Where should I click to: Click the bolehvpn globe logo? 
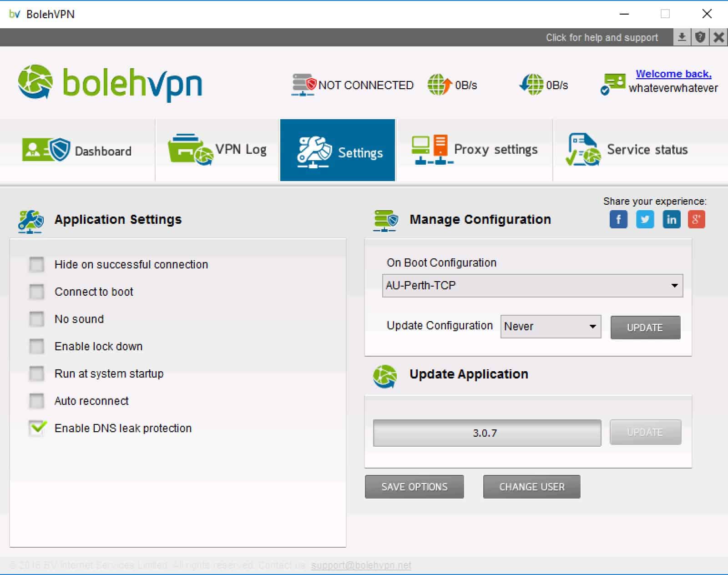point(35,82)
